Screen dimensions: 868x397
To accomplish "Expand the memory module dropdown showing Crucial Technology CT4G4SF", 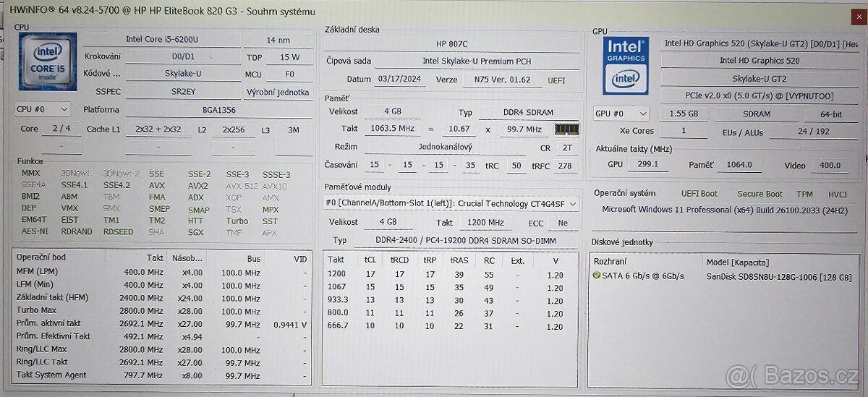I will point(451,204).
